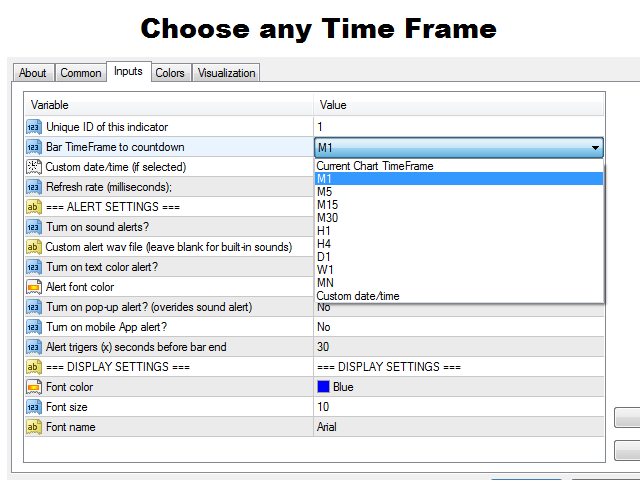Collapse the Bar TimeFrame dropdown arrow
This screenshot has width=640, height=480.
596,147
